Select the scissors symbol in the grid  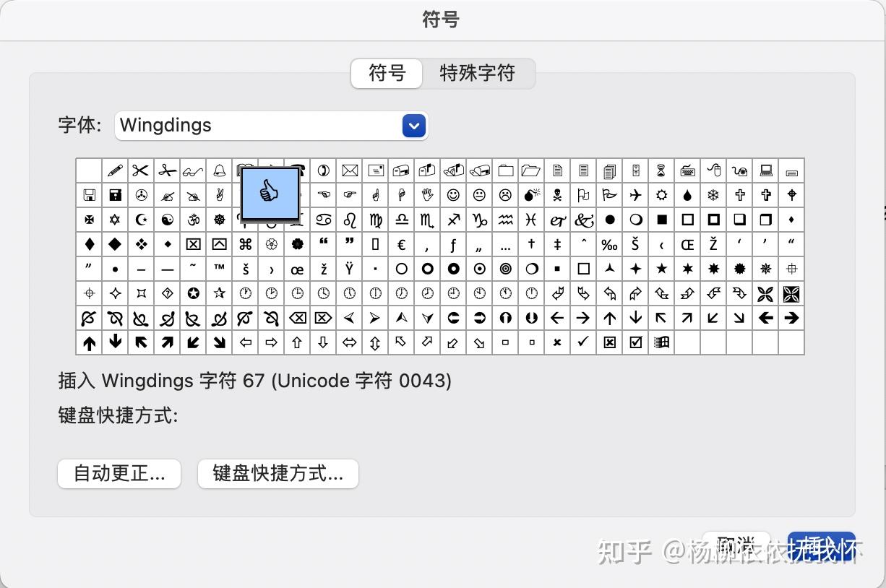click(x=140, y=170)
